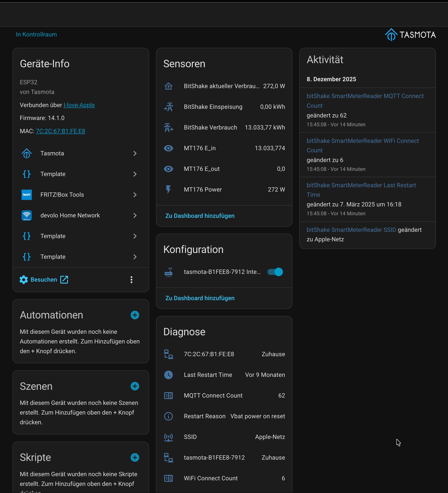
Task: Expand the Tasmota integration chevron
Action: 135,153
